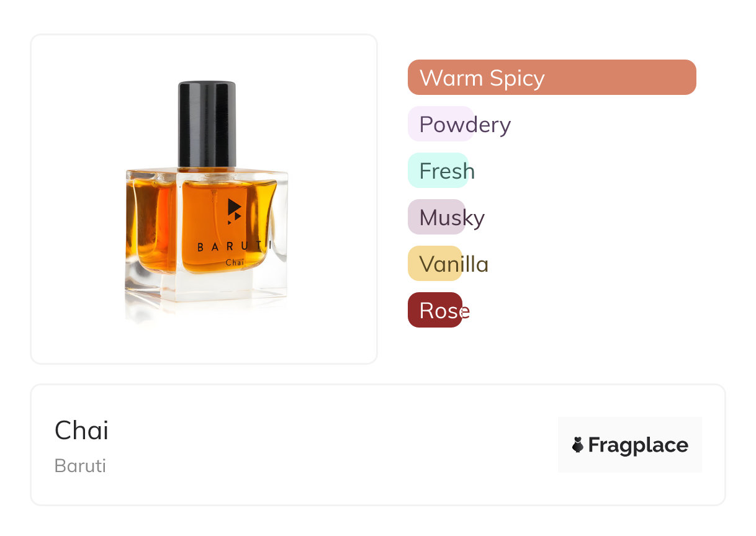Select the dark red Rose accord bar
Image resolution: width=756 pixels, height=536 pixels.
pyautogui.click(x=435, y=310)
